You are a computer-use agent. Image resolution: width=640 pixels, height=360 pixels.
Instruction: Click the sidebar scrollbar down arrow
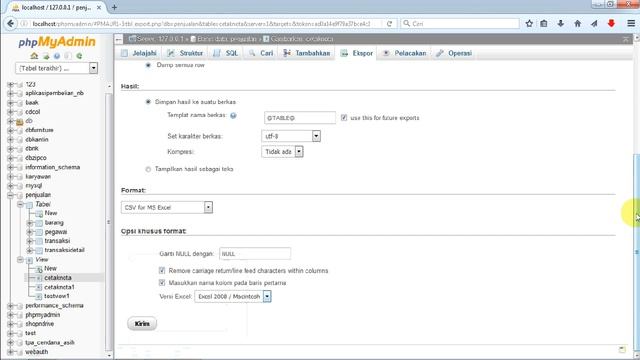coord(109,356)
